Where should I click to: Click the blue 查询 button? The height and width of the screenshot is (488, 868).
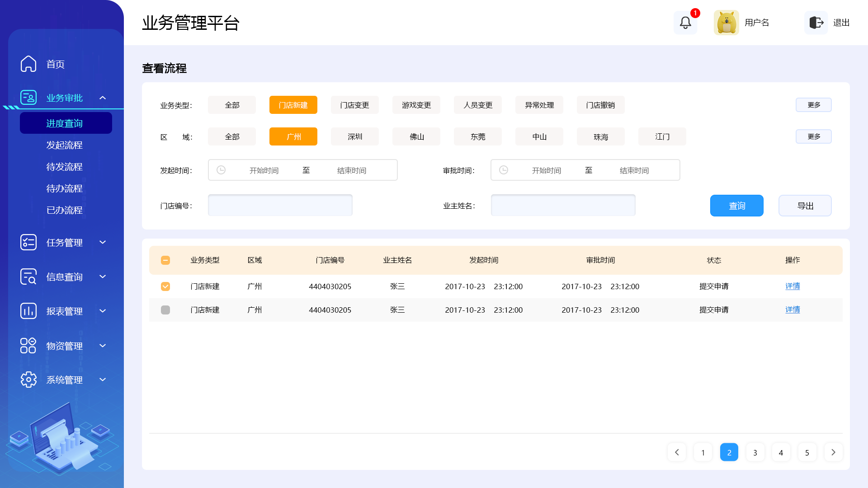tap(736, 206)
